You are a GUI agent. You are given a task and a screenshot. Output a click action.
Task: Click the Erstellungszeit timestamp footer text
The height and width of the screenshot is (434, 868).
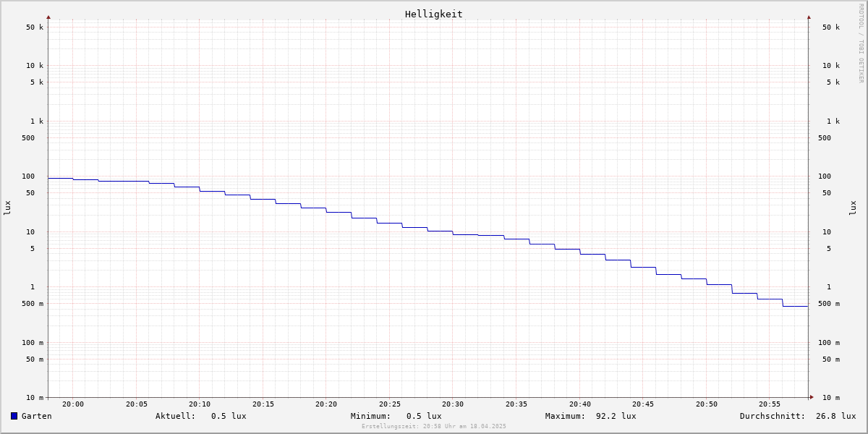434,427
